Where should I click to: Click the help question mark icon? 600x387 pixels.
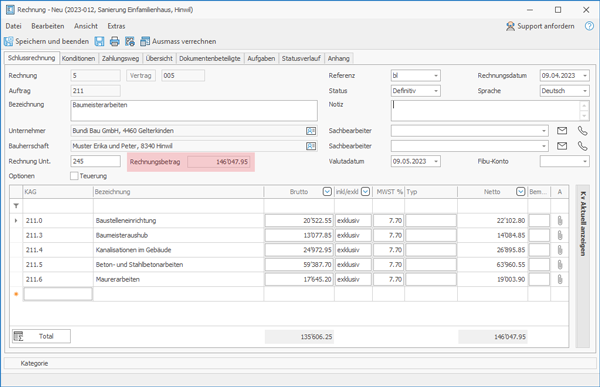(589, 26)
